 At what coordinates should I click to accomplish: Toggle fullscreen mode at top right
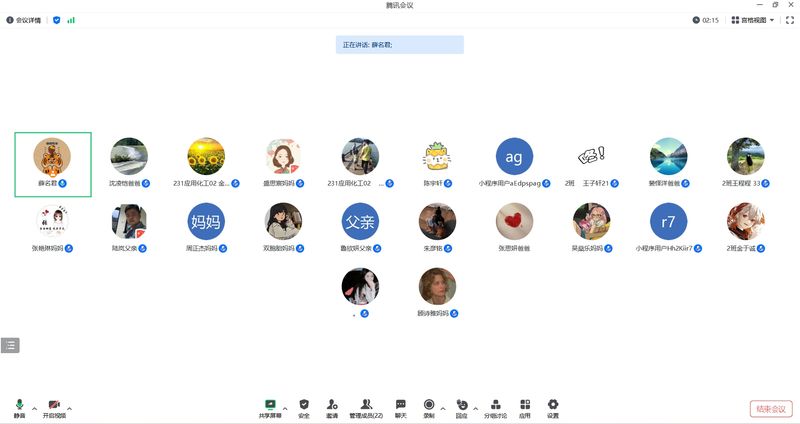point(789,20)
